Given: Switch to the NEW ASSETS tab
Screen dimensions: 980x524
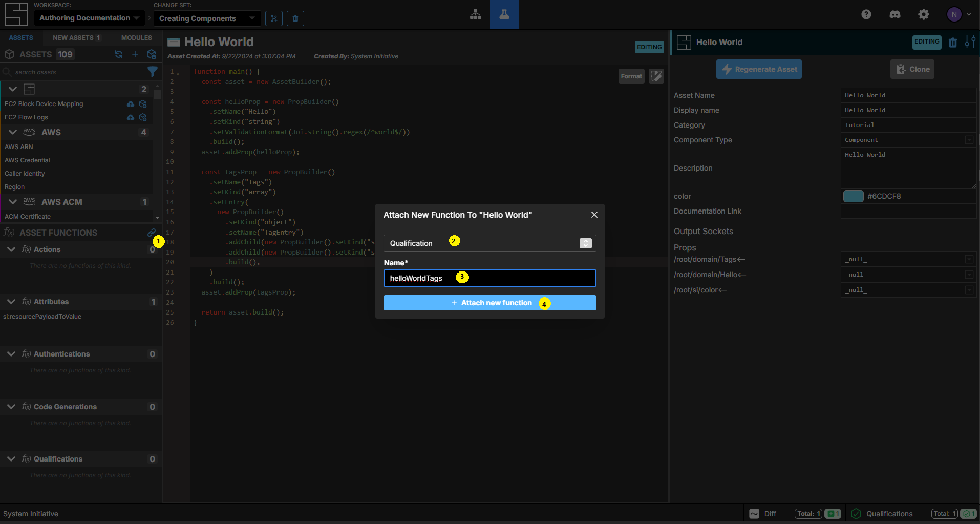Looking at the screenshot, I should [76, 38].
